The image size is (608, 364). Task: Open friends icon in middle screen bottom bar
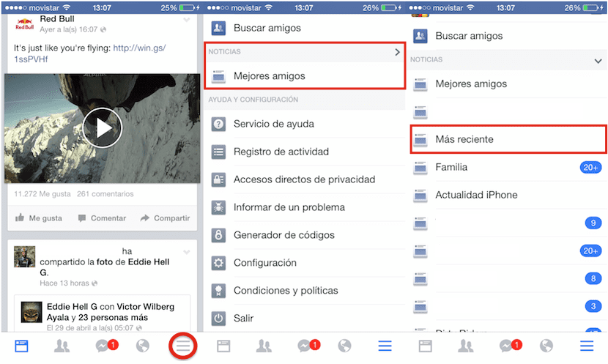coord(264,346)
